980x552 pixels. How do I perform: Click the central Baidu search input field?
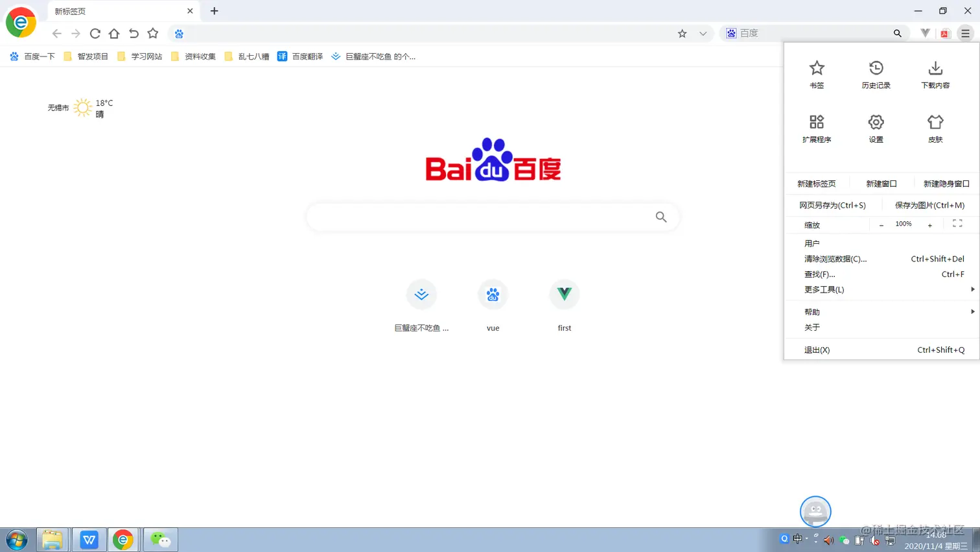[x=493, y=217]
